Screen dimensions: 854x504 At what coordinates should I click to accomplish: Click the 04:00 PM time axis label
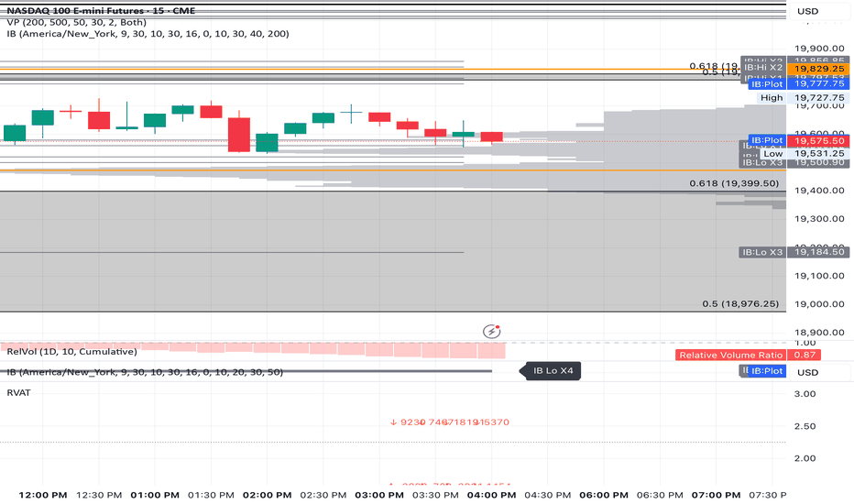point(491,495)
